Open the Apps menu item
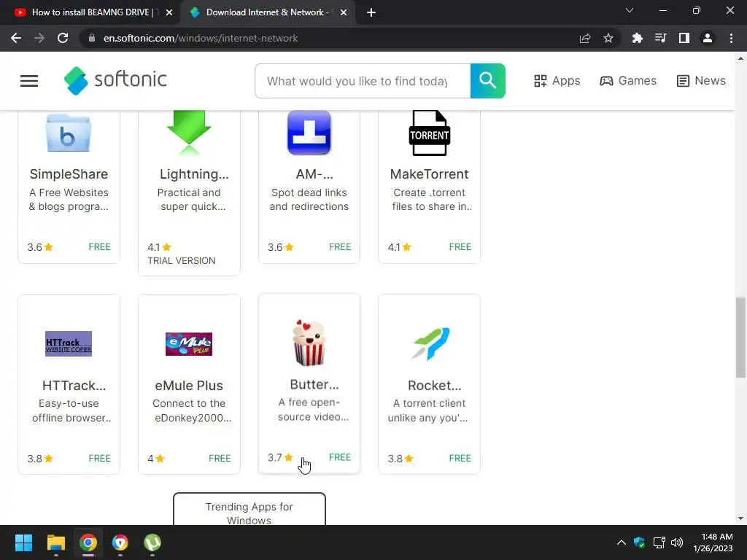This screenshot has width=747, height=560. [x=557, y=81]
